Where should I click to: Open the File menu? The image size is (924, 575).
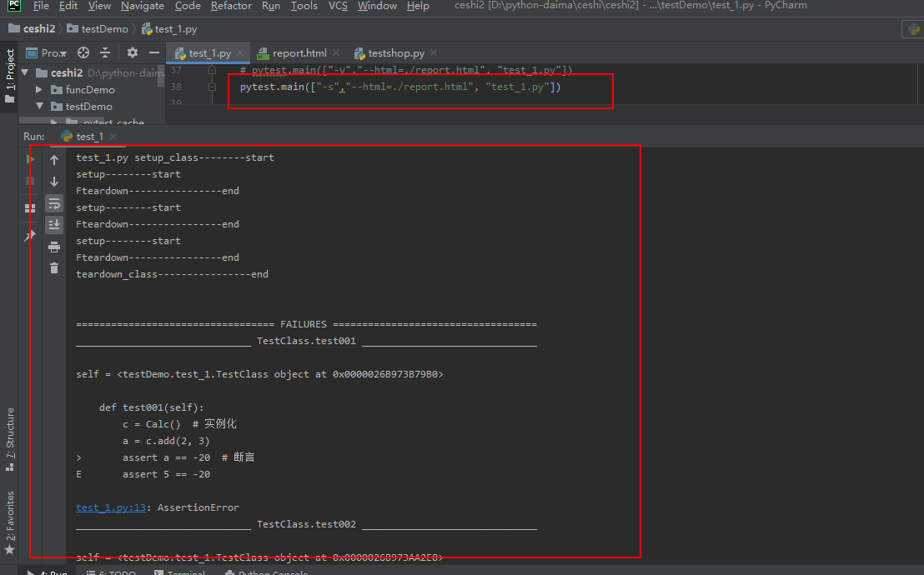pos(41,5)
